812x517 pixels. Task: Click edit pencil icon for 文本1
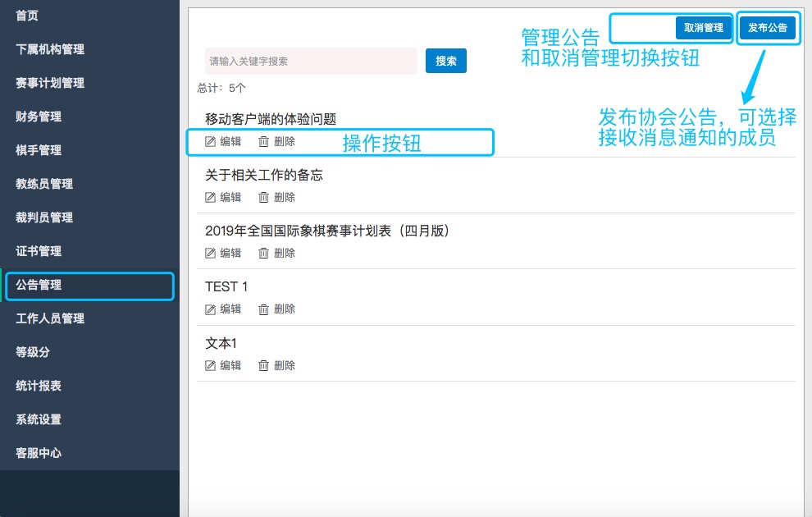tap(210, 366)
